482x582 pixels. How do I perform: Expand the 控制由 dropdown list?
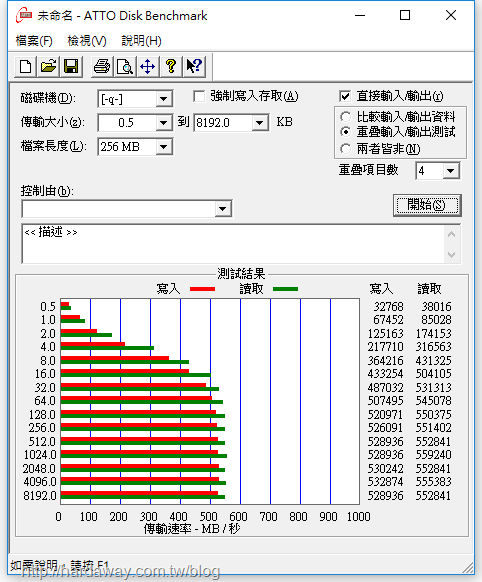pyautogui.click(x=223, y=209)
